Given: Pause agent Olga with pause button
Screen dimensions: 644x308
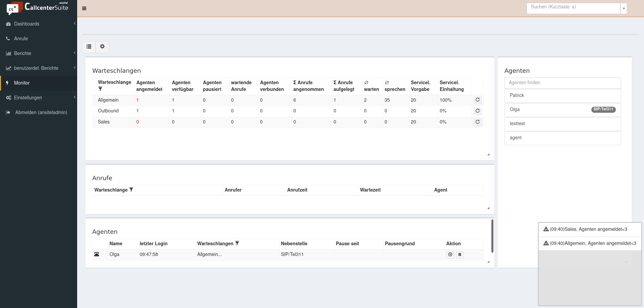Looking at the screenshot, I should 460,255.
